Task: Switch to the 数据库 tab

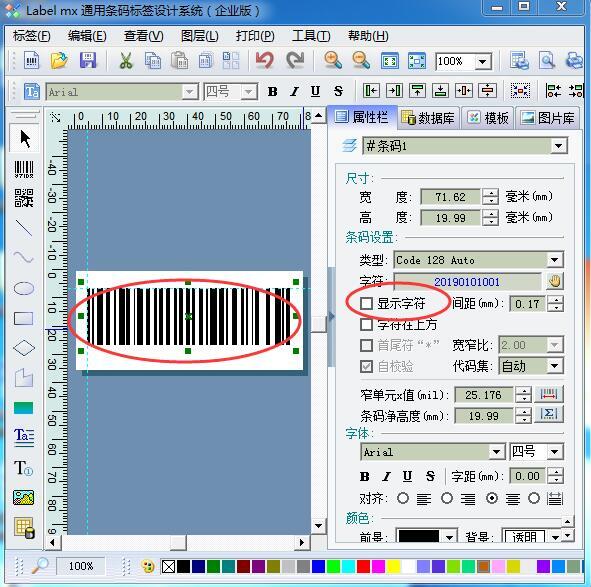Action: coord(427,118)
